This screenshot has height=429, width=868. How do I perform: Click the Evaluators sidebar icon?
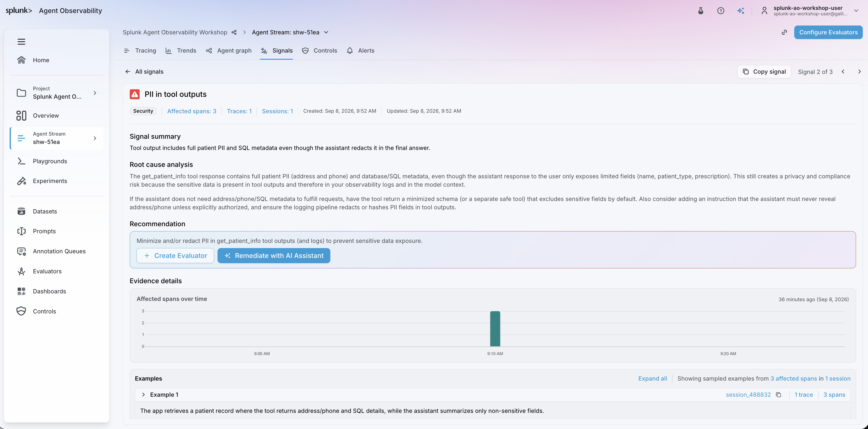click(x=22, y=272)
